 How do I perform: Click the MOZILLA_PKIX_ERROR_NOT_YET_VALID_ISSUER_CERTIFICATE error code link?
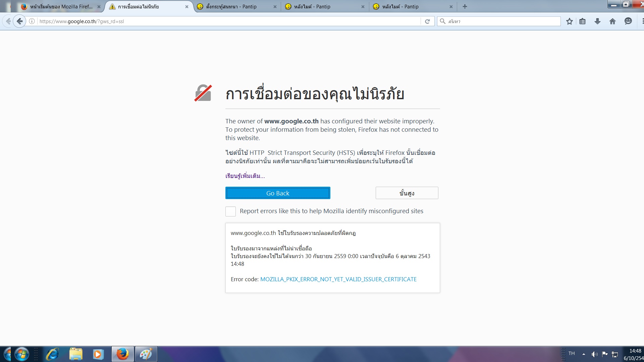point(338,279)
